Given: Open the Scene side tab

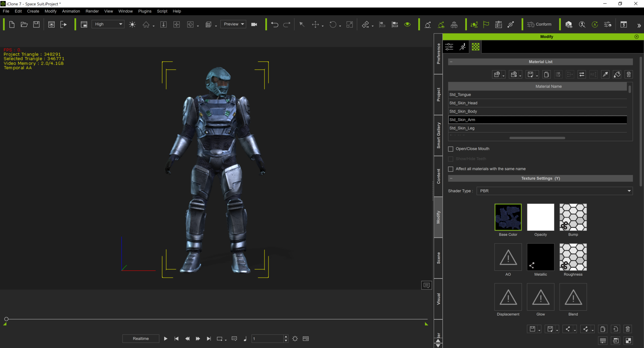Looking at the screenshot, I should (438, 258).
